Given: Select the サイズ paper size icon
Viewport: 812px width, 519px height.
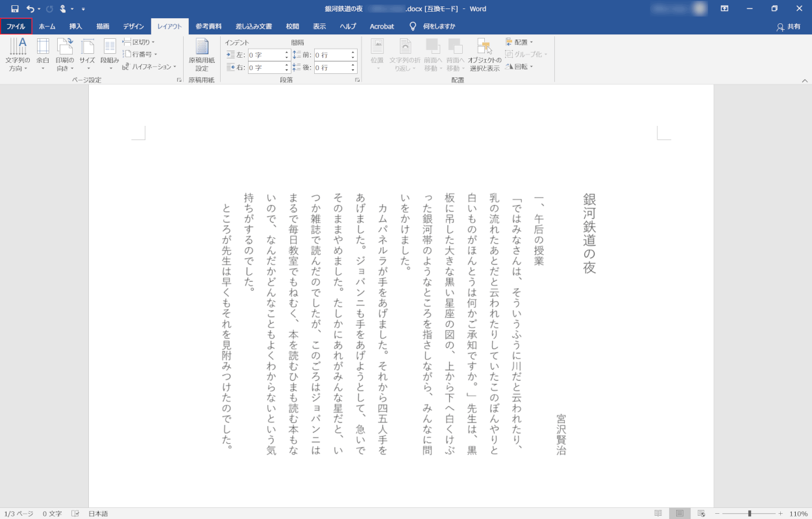Looking at the screenshot, I should pos(87,47).
